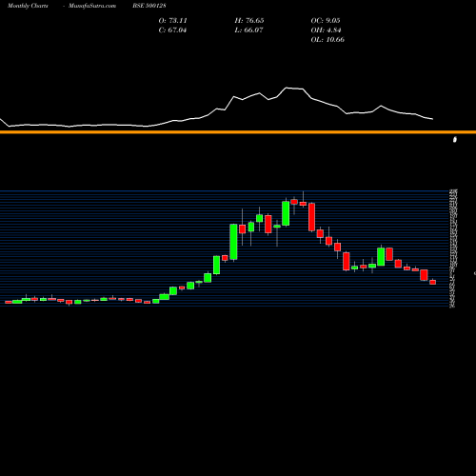Click the last red candle on the right
The height and width of the screenshot is (476, 476).
432,282
